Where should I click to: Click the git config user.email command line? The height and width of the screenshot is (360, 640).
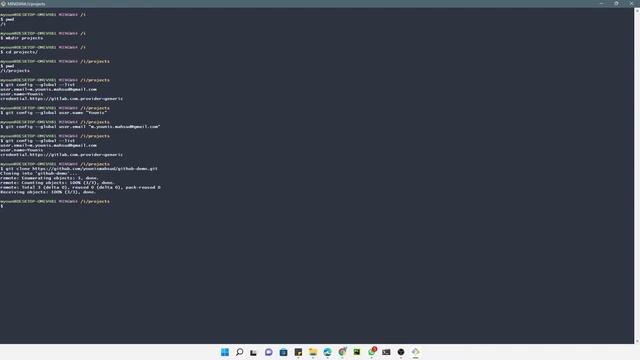click(x=80, y=127)
